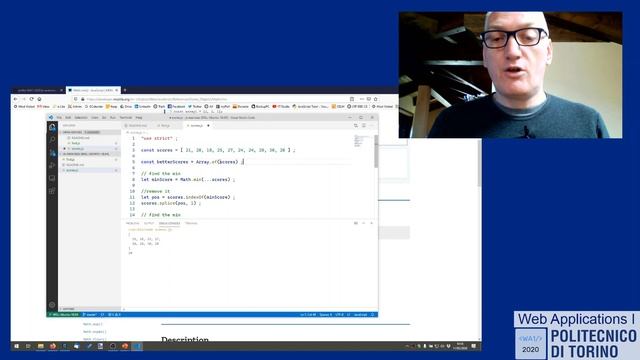Click line 3 defining the scores array
Image resolution: width=640 pixels, height=360 pixels.
coord(218,150)
